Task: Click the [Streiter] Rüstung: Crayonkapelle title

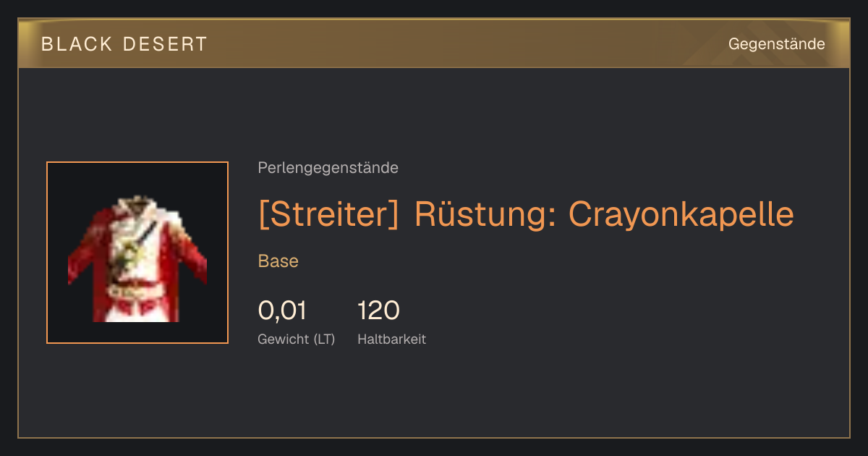Action: 526,214
